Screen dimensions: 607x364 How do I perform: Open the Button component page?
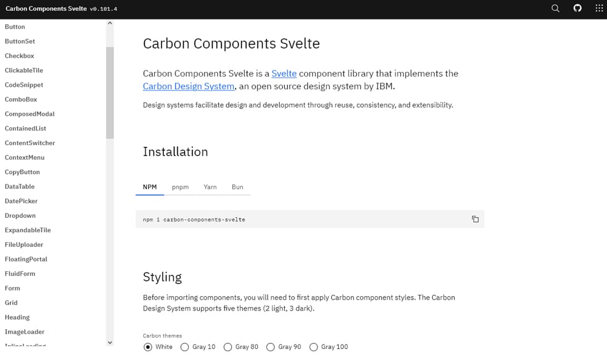point(15,27)
